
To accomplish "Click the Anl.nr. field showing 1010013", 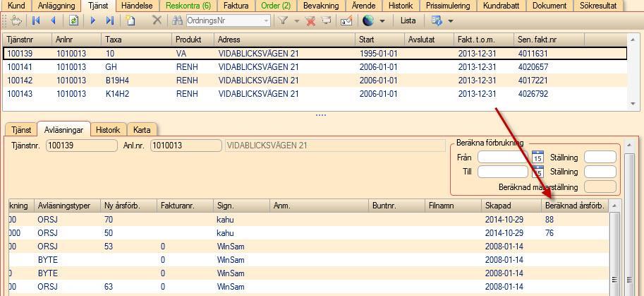I will (186, 146).
